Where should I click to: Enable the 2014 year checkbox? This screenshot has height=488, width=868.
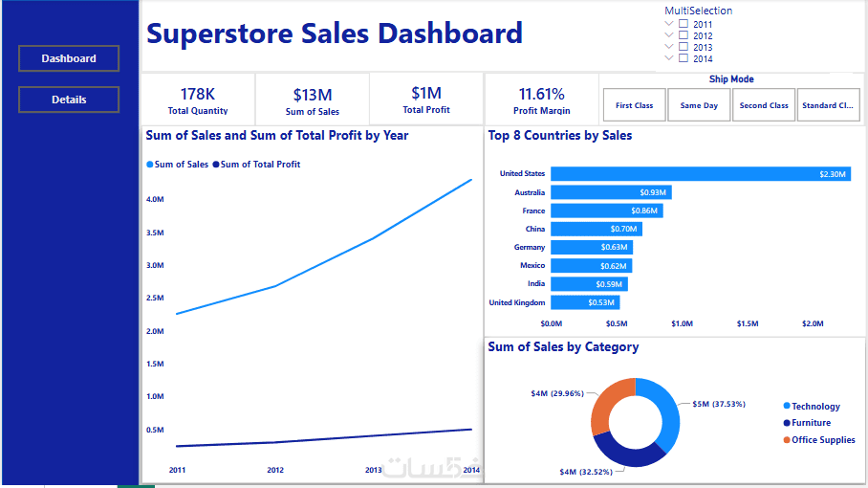(684, 58)
